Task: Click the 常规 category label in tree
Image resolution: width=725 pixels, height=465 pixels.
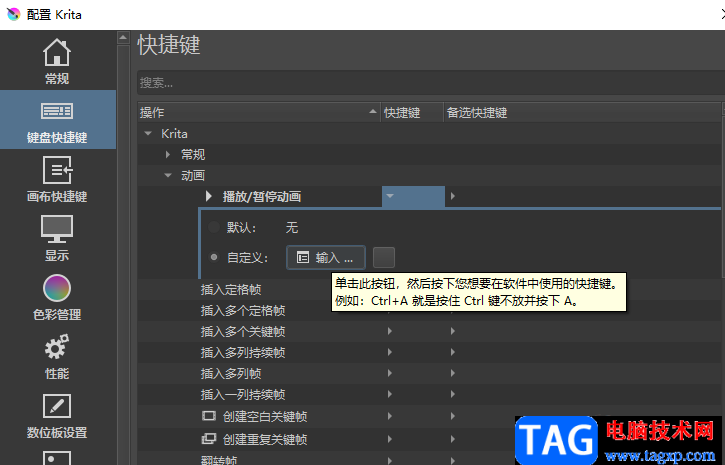Action: point(193,154)
